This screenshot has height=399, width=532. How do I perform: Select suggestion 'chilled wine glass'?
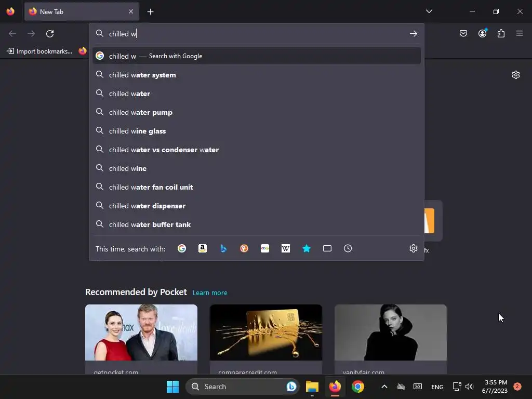(x=257, y=131)
